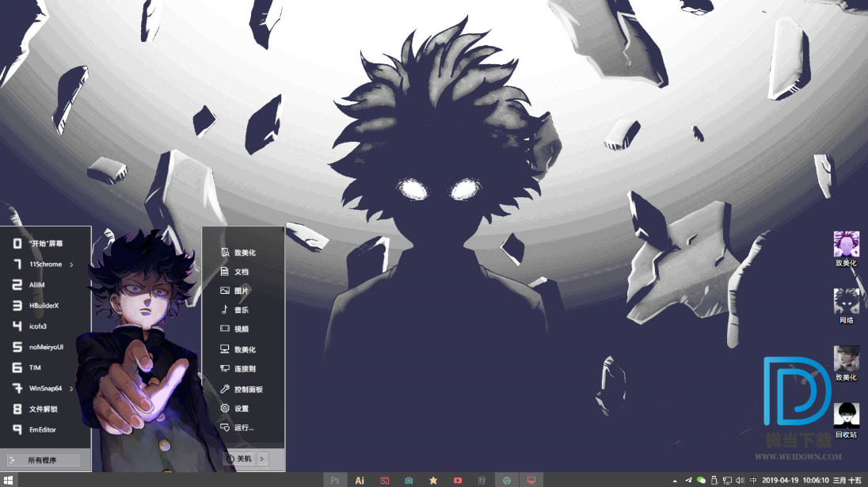Open the volume speaker tray icon

click(740, 481)
